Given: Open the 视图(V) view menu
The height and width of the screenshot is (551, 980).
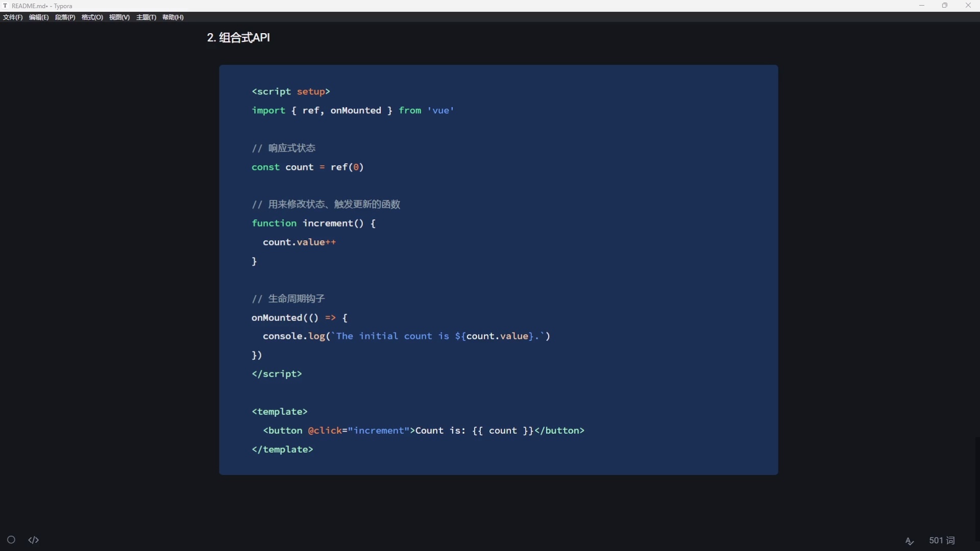Looking at the screenshot, I should pos(119,17).
